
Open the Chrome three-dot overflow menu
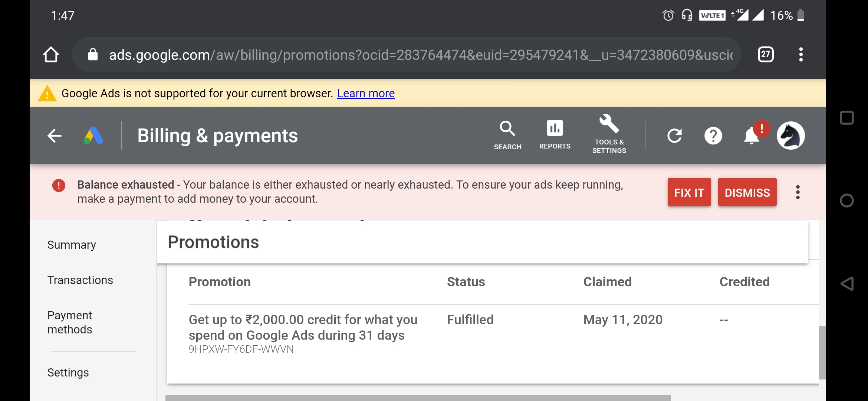click(801, 55)
